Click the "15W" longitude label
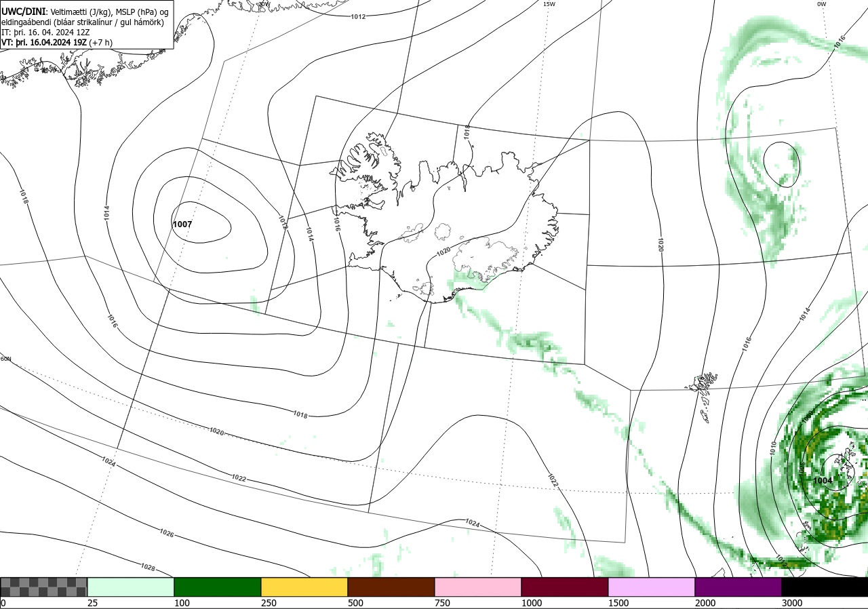 click(x=549, y=4)
